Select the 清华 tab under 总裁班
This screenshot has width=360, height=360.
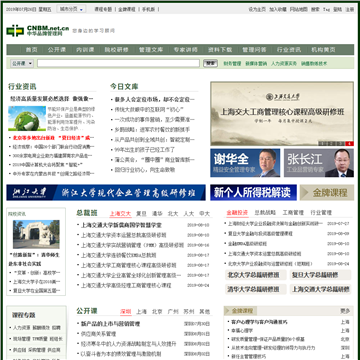pyautogui.click(x=157, y=214)
